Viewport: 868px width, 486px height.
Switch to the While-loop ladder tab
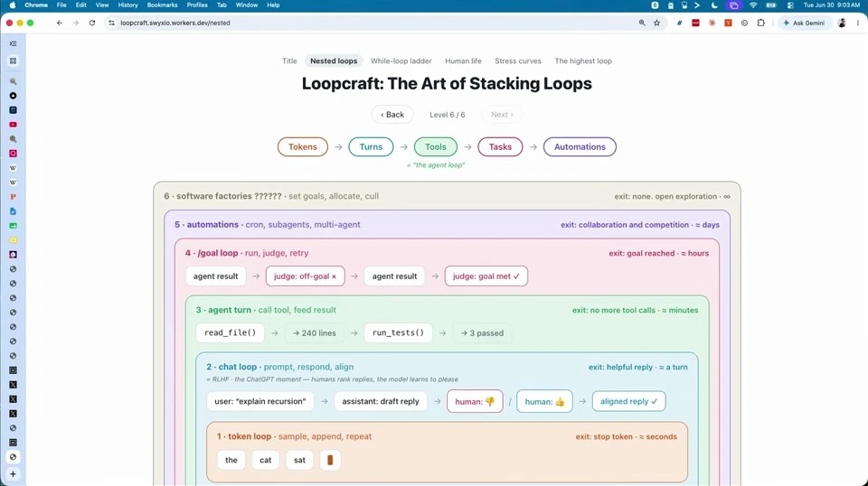(x=401, y=61)
